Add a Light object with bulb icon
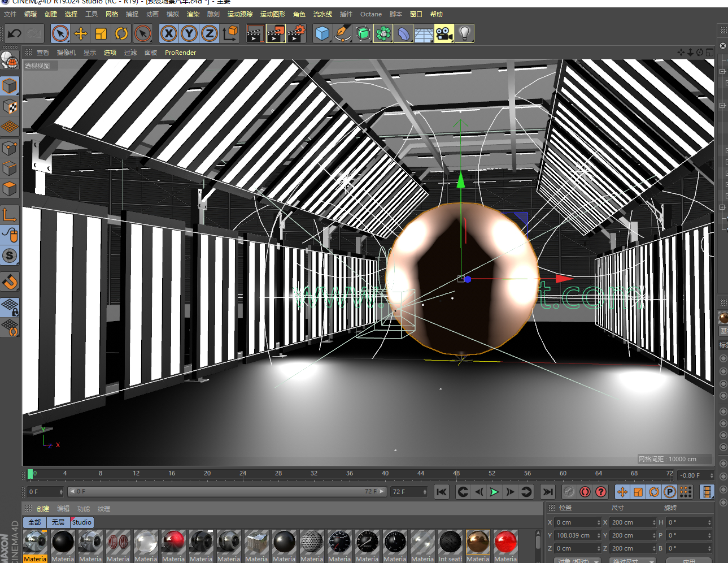This screenshot has width=728, height=563. tap(465, 34)
